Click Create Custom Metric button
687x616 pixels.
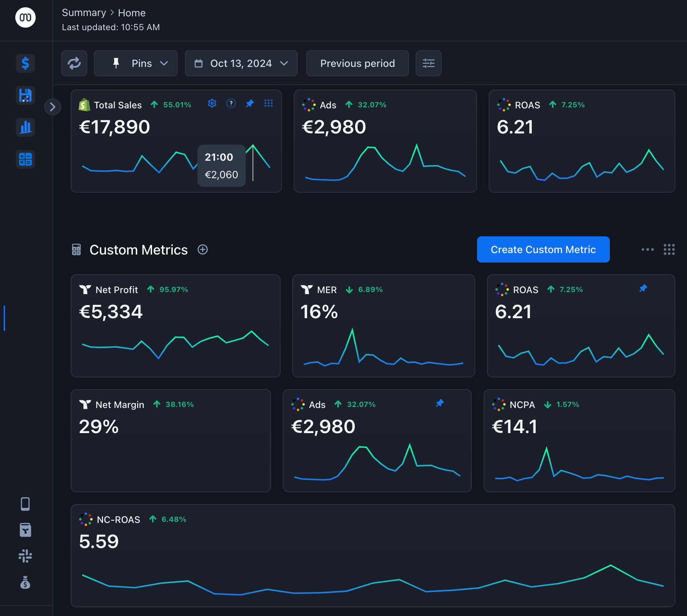[x=543, y=249]
